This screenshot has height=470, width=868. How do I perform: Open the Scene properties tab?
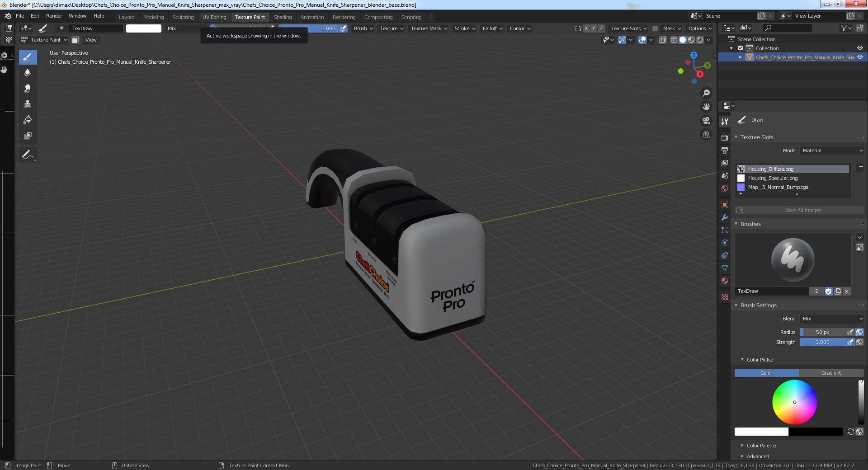click(x=725, y=175)
